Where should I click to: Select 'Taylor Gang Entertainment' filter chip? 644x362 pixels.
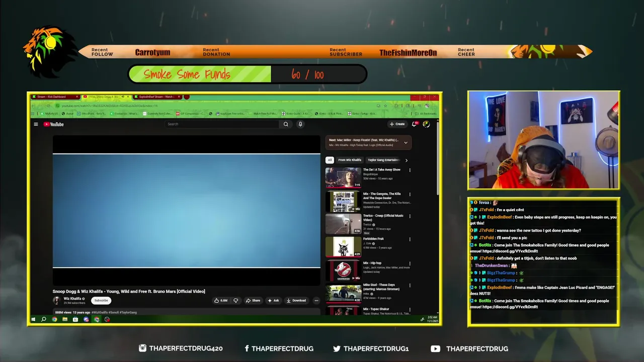[383, 160]
